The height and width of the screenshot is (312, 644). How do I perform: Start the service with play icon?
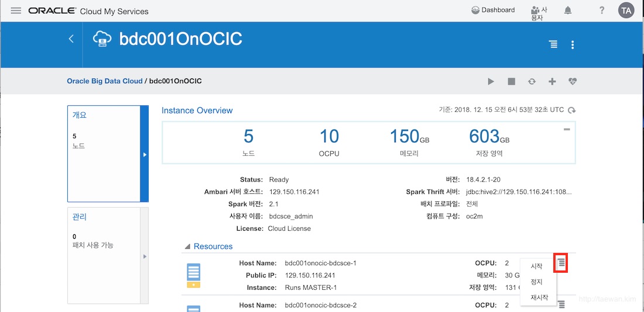[x=491, y=82]
